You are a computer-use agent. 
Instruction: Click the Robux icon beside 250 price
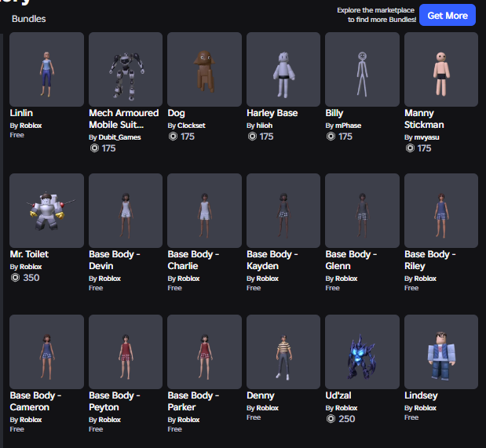[x=331, y=419]
